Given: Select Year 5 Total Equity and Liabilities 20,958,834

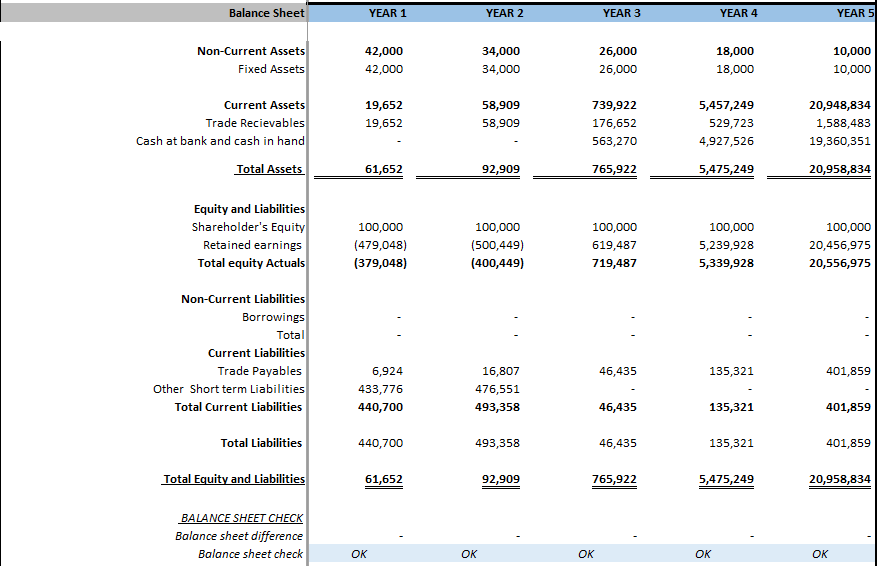Looking at the screenshot, I should coord(840,478).
